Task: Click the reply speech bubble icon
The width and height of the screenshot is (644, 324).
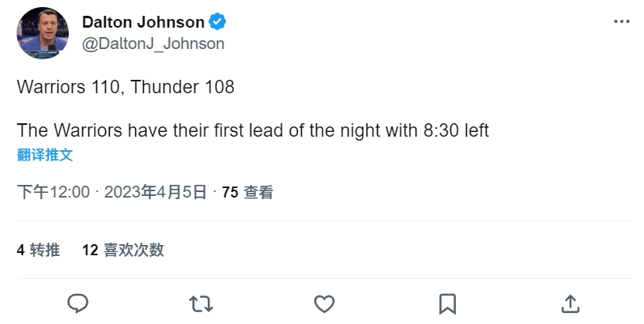Action: pos(77,304)
